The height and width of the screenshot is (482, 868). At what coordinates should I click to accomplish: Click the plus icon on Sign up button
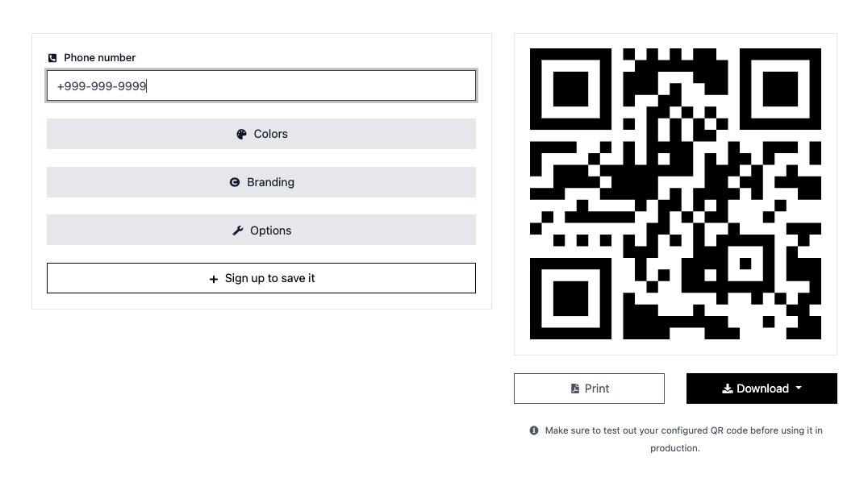[212, 277]
